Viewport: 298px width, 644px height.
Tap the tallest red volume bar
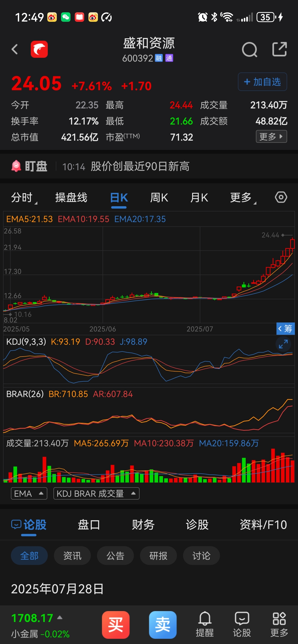(273, 465)
